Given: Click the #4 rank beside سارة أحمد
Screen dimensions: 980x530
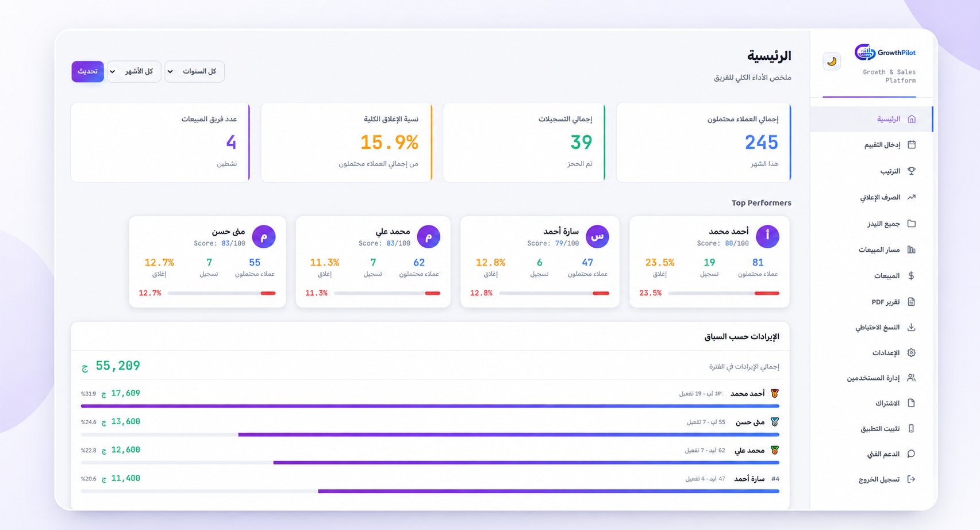Looking at the screenshot, I should tap(775, 479).
